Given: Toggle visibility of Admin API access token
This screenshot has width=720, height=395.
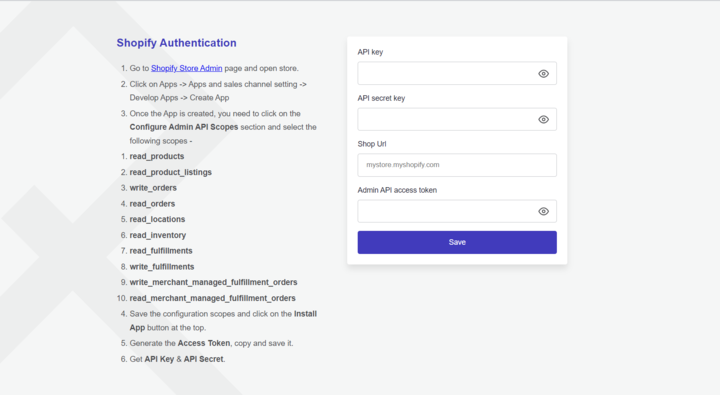Looking at the screenshot, I should [543, 211].
